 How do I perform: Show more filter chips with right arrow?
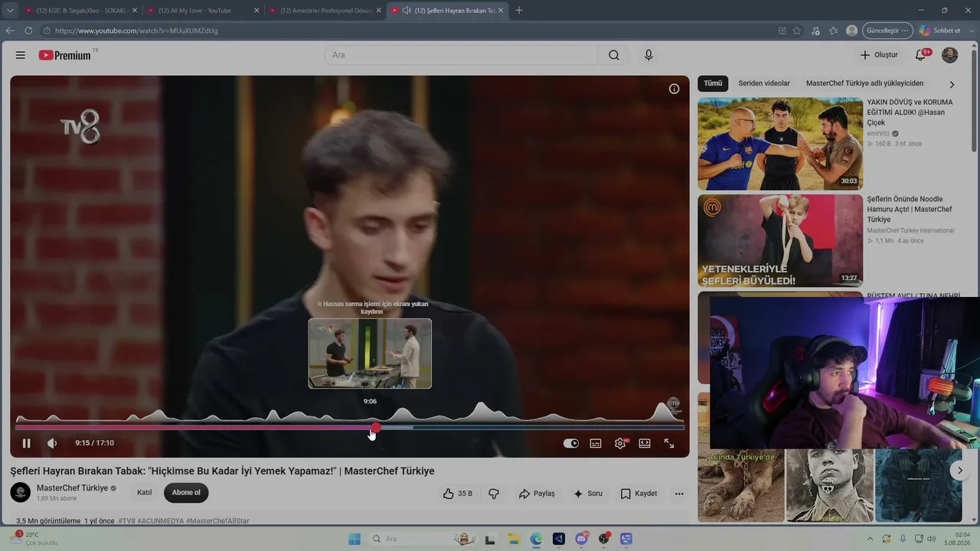point(952,84)
